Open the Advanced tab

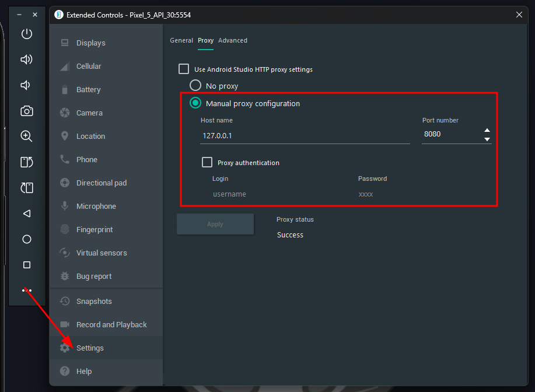(x=232, y=41)
